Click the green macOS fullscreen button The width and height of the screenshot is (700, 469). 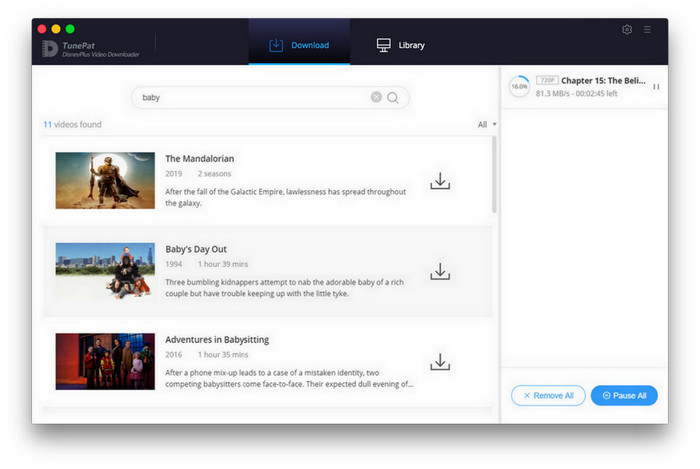70,29
